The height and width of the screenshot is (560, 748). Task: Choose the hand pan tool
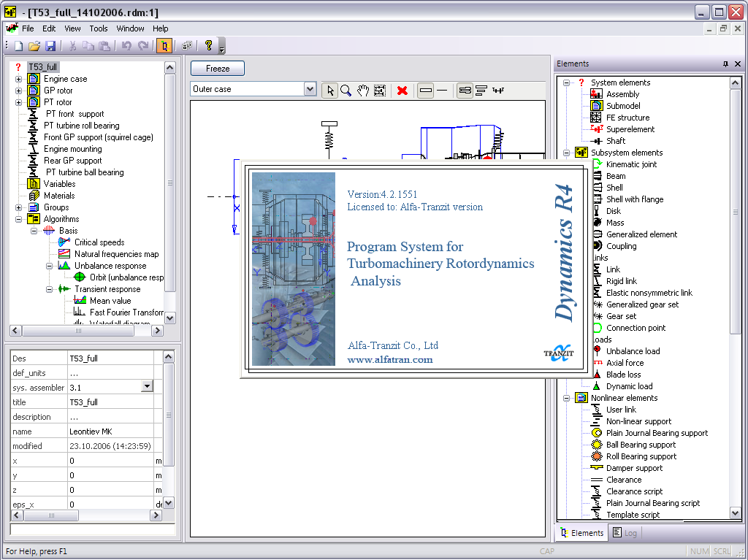click(363, 90)
